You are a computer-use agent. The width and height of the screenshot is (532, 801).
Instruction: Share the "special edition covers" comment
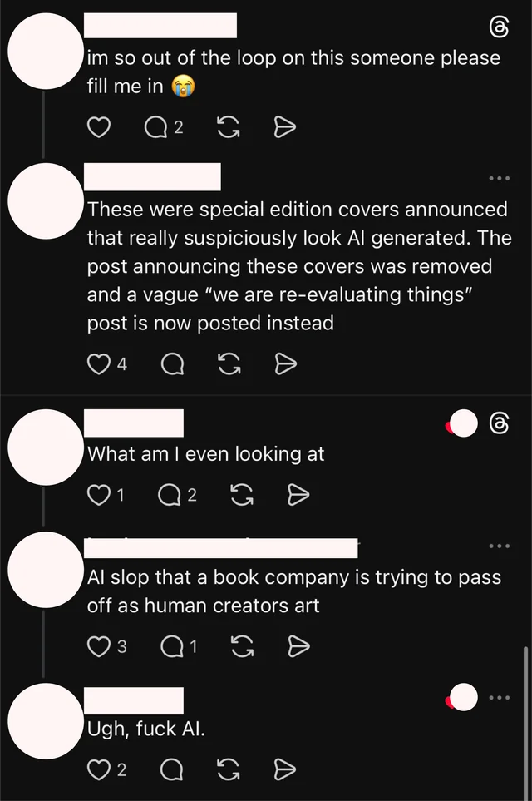pyautogui.click(x=285, y=363)
